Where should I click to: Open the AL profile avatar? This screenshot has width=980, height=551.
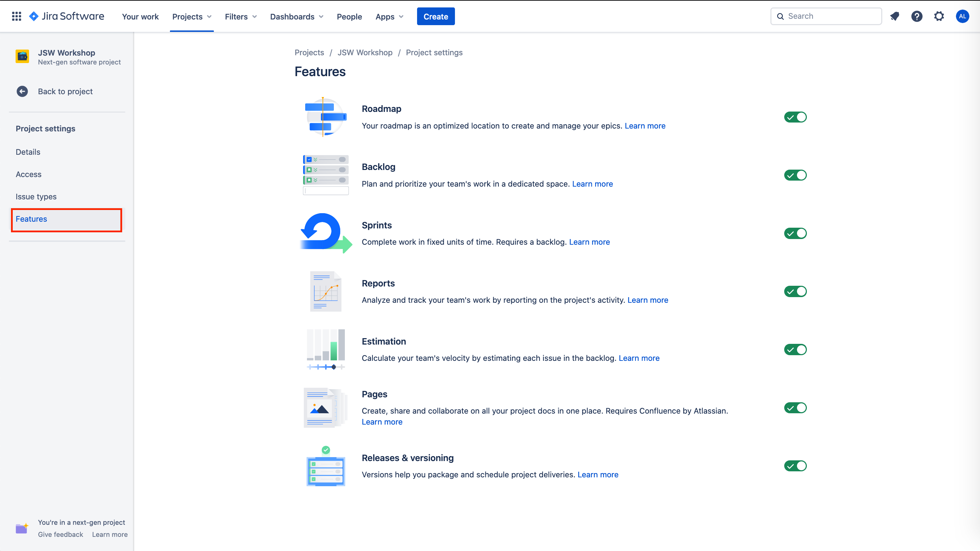coord(963,16)
